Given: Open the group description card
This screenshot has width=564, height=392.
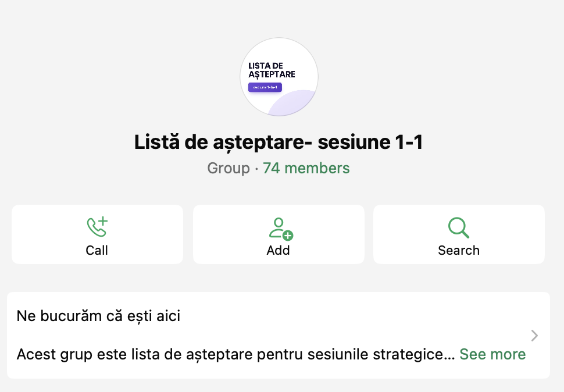Looking at the screenshot, I should point(279,335).
